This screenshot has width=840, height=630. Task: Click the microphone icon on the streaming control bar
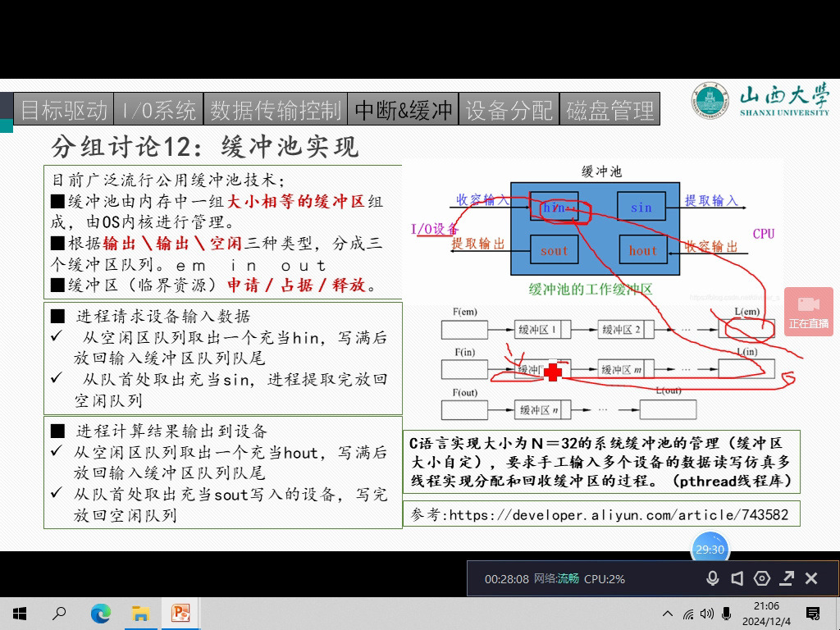point(712,578)
